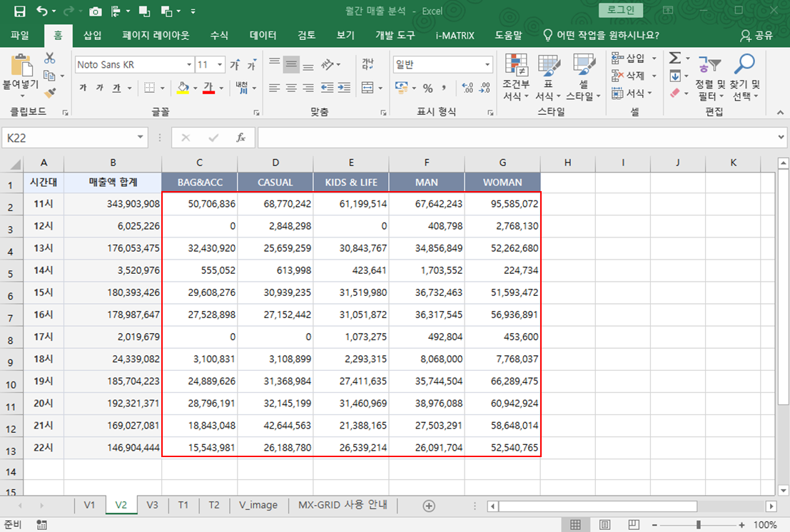Open the AutoSum sigma icon
This screenshot has width=790, height=532.
click(x=674, y=58)
